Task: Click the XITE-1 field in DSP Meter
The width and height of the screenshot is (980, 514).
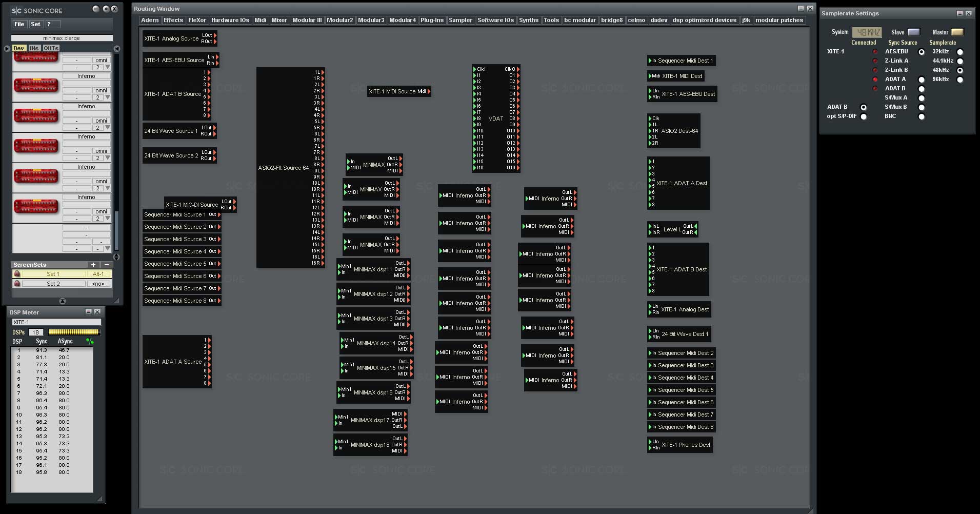Action: [x=56, y=322]
